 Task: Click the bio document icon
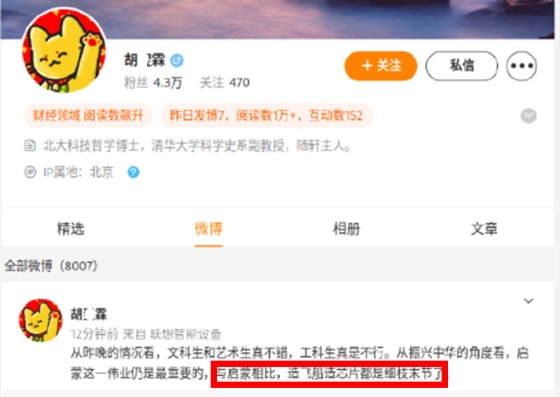(x=30, y=146)
